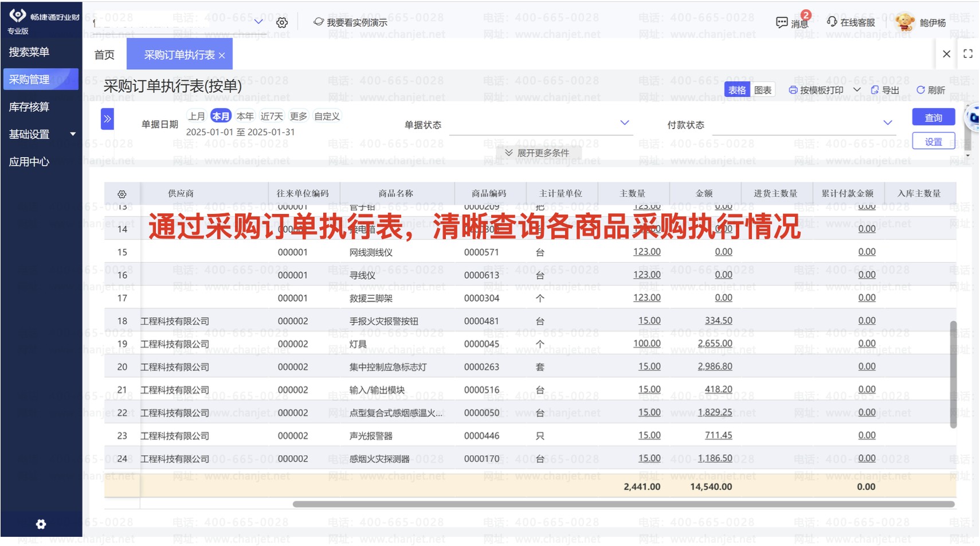Image resolution: width=980 pixels, height=546 pixels.
Task: Click product name 救援三脚架
Action: [x=371, y=298]
